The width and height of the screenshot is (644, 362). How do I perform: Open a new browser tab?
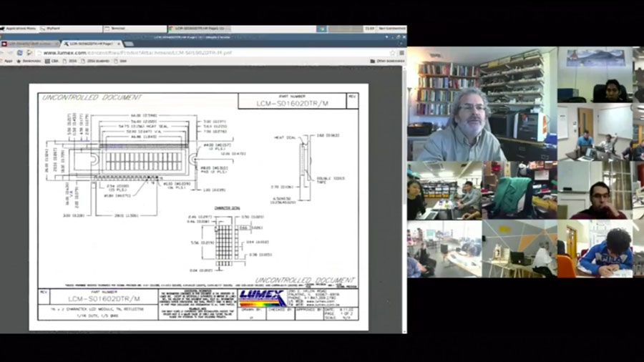[x=129, y=44]
